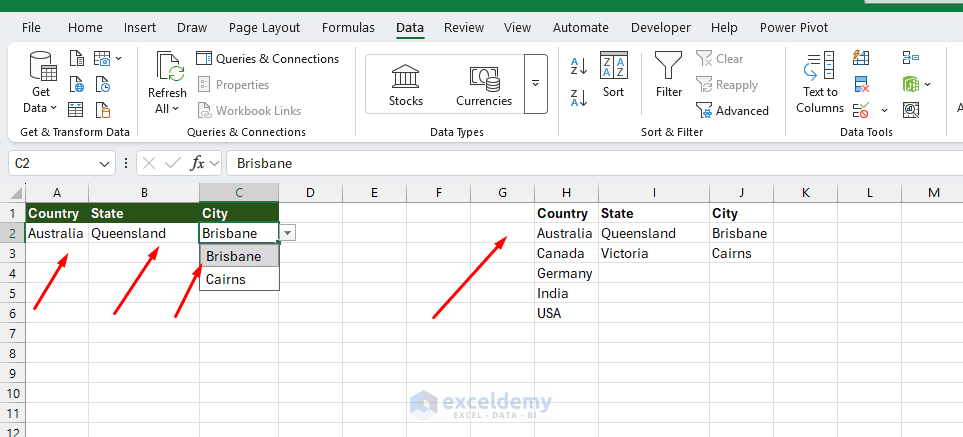This screenshot has width=963, height=437.
Task: Open the custom Sort dialog
Action: coord(613,75)
